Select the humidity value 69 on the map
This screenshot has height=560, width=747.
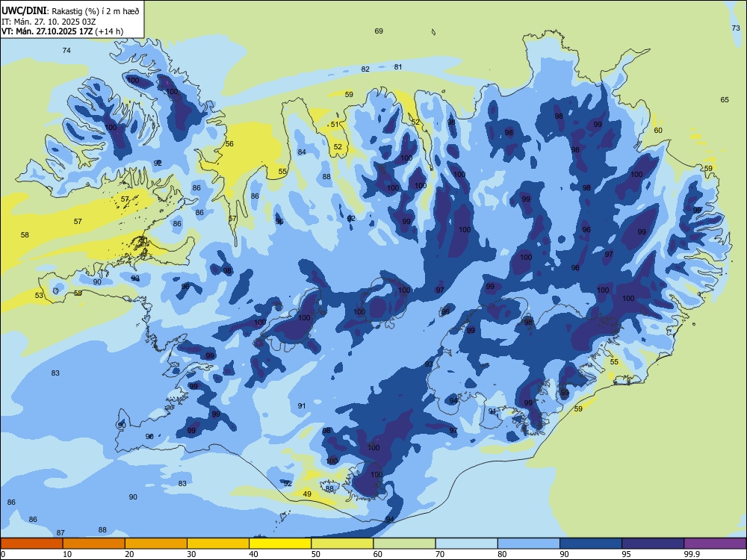379,31
